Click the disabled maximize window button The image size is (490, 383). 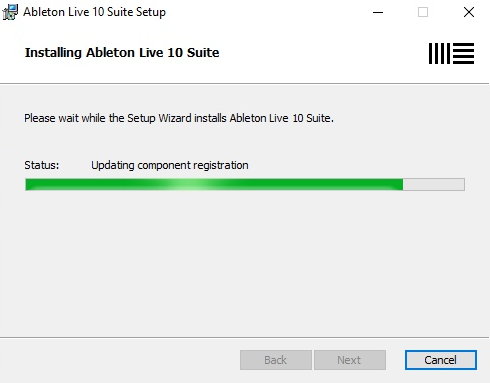click(x=423, y=13)
